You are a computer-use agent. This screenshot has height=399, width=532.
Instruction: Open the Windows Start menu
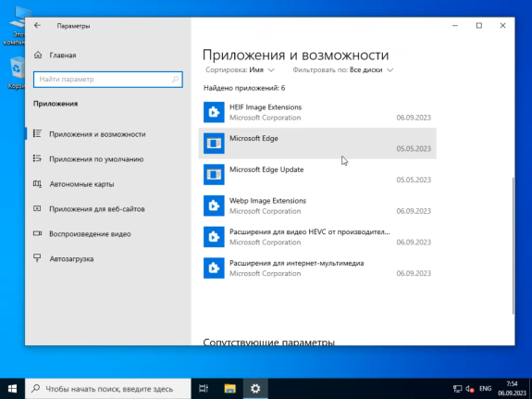click(x=12, y=389)
